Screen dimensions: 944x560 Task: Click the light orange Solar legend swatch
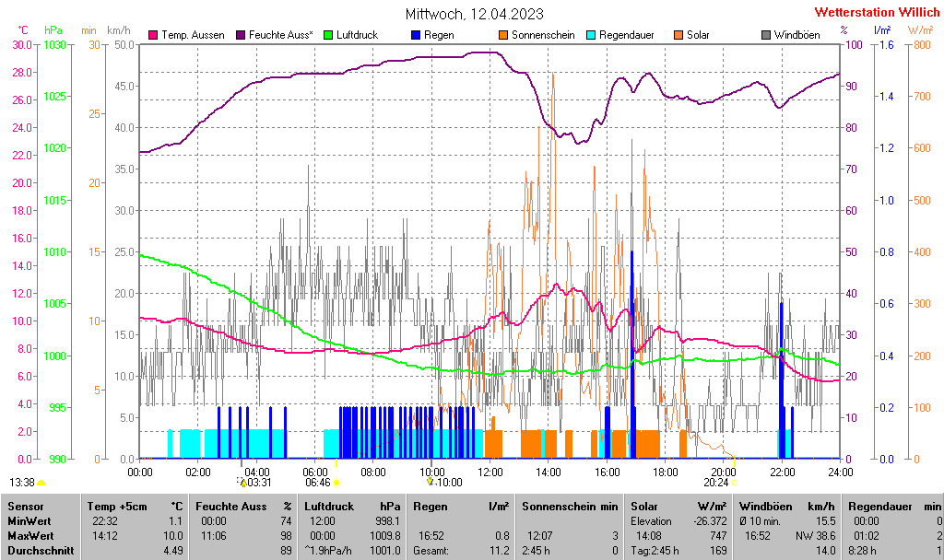click(678, 35)
